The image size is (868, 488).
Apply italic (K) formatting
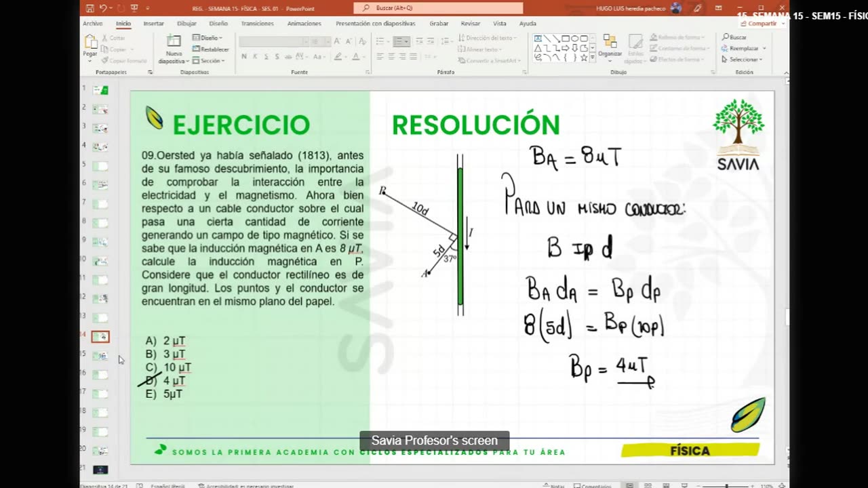(x=255, y=56)
